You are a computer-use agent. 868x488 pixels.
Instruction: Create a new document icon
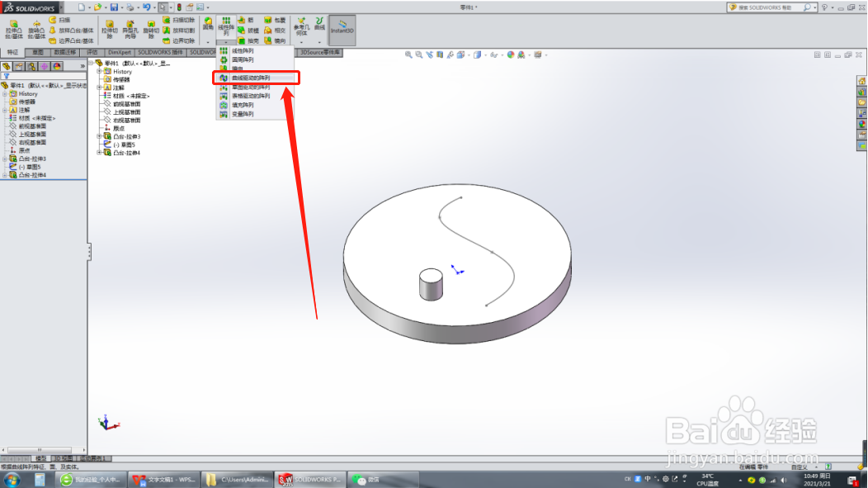pos(82,7)
